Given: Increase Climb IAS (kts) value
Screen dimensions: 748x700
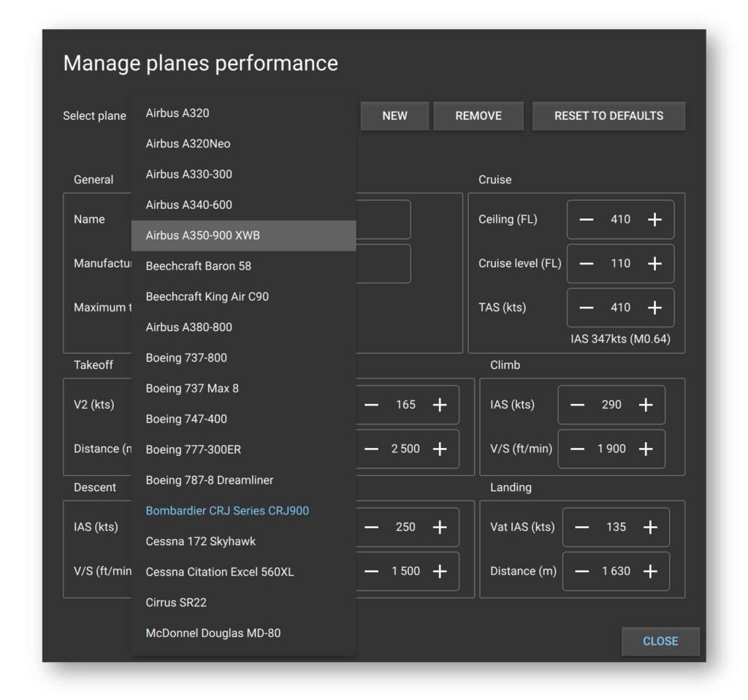Looking at the screenshot, I should 646,405.
